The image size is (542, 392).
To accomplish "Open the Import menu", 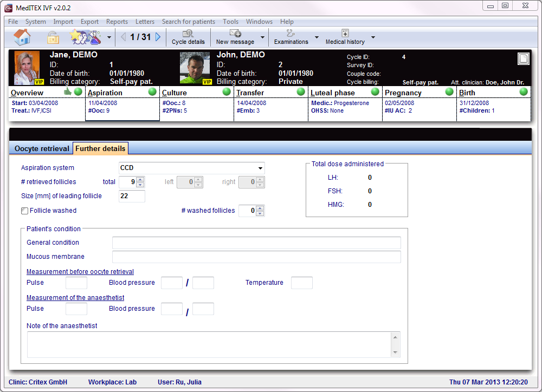I will pos(63,22).
